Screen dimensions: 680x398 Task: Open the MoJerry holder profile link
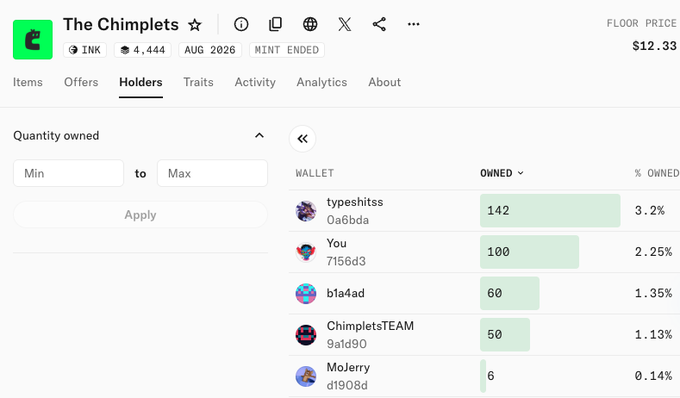coord(348,368)
